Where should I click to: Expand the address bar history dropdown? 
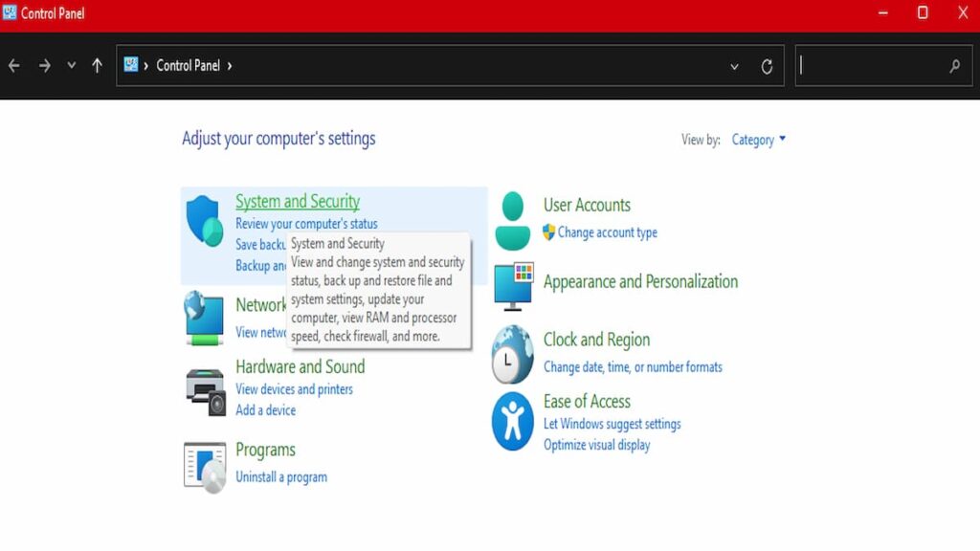(x=734, y=66)
